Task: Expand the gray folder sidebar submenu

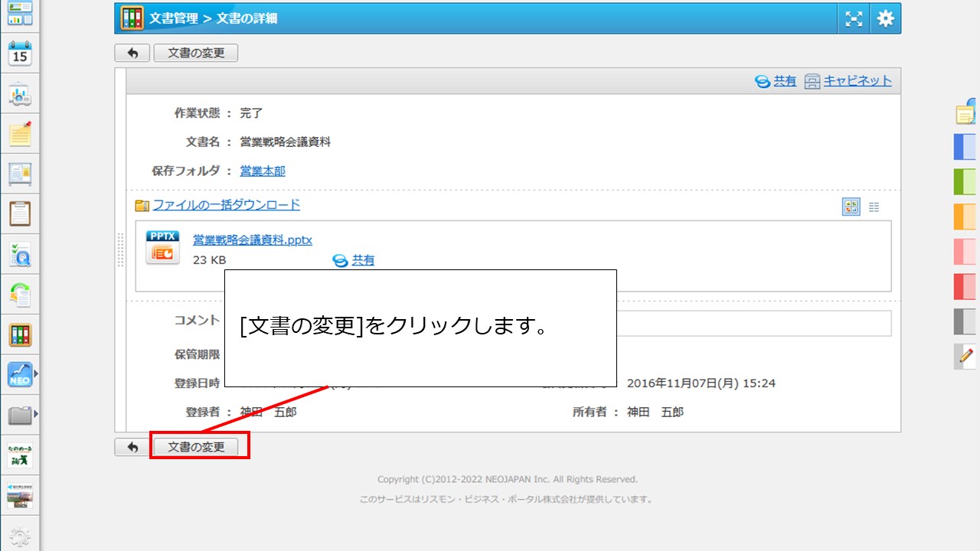Action: (x=36, y=415)
